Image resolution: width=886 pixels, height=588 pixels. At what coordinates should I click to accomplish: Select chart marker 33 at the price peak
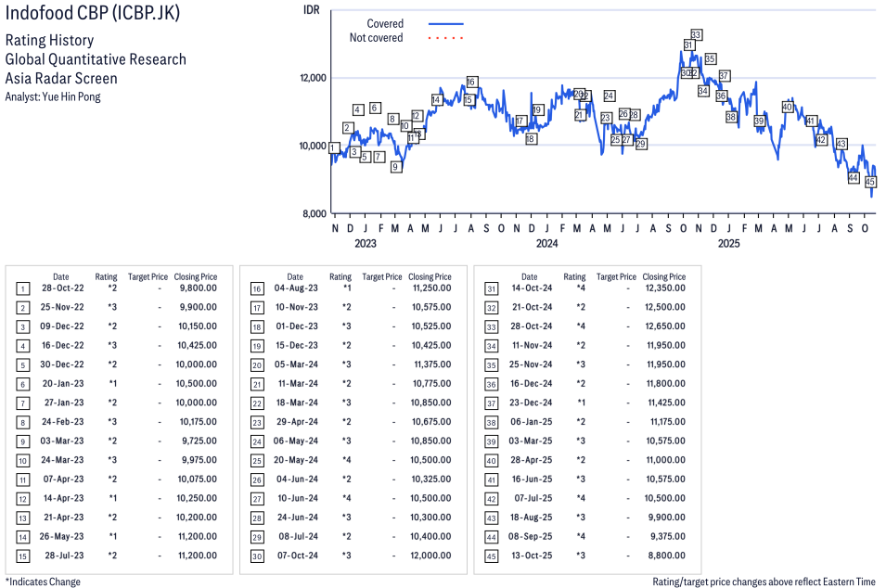(696, 34)
